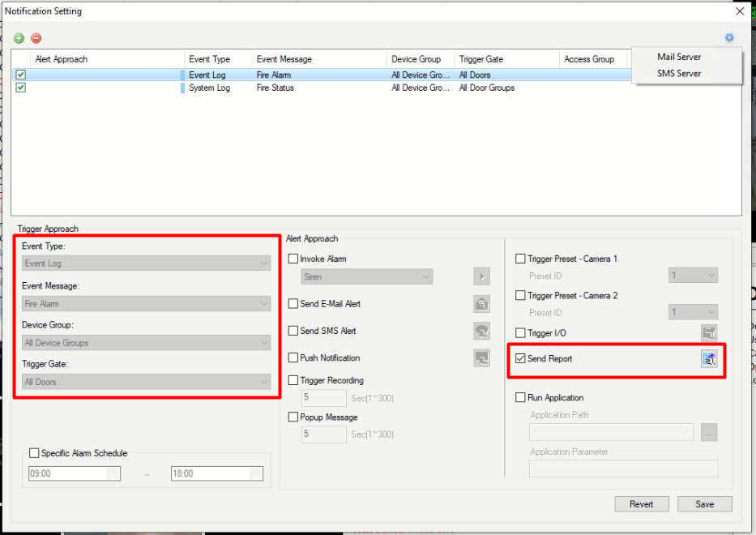
Task: Open the push notification settings icon
Action: (x=481, y=358)
